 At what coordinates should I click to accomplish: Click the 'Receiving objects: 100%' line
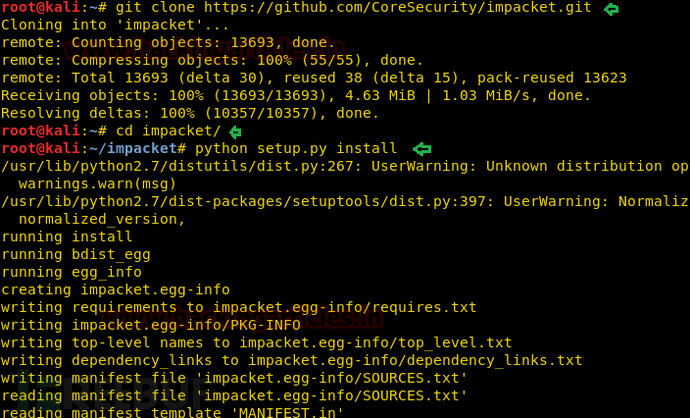[x=295, y=95]
